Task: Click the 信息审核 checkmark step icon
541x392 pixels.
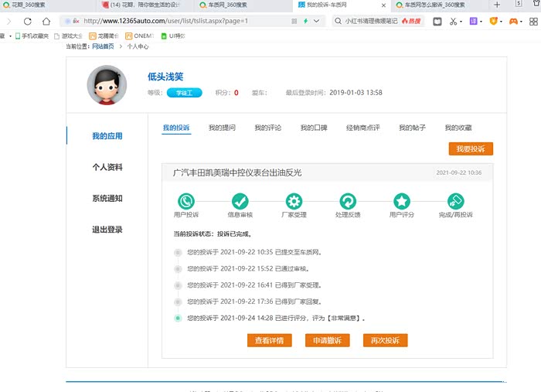Action: click(240, 201)
